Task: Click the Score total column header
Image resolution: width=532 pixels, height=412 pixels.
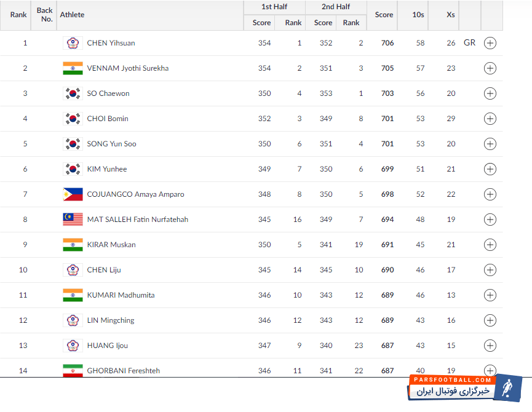Action: click(384, 15)
